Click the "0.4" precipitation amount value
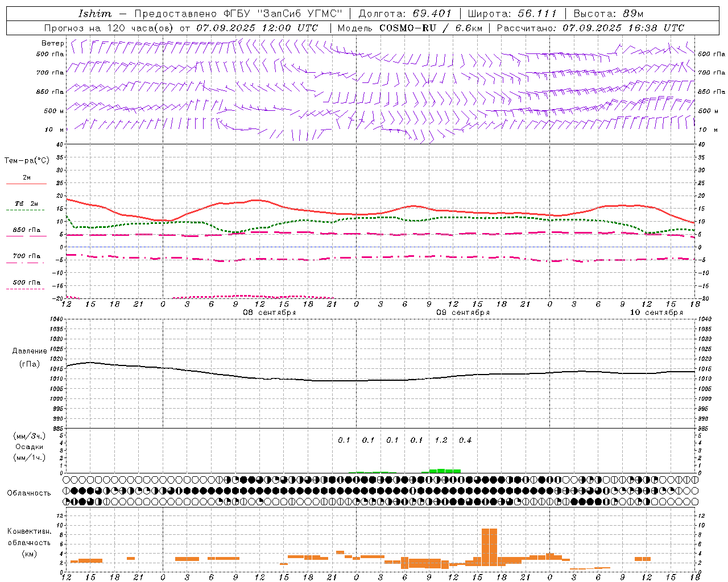 point(465,440)
